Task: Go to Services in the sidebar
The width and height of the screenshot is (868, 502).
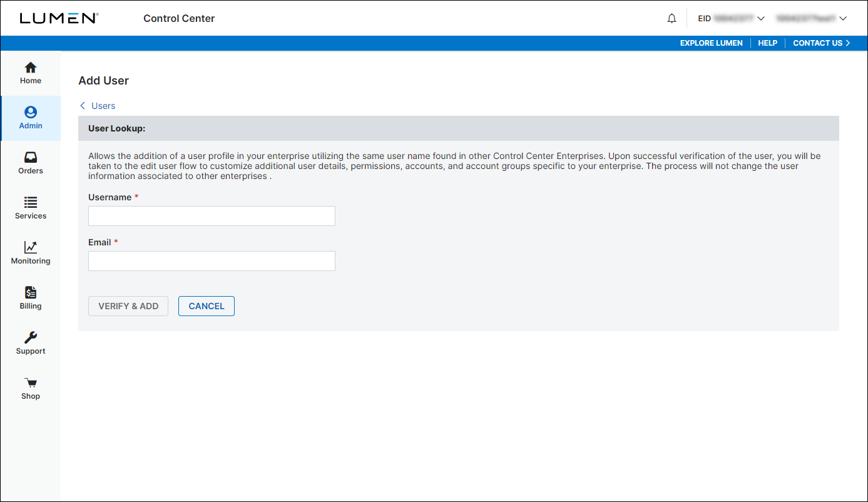Action: (x=30, y=208)
